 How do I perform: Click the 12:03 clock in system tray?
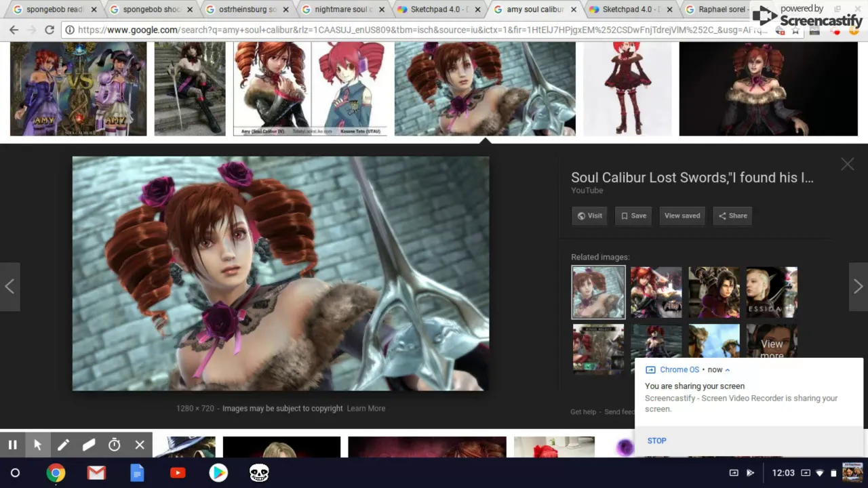(783, 473)
